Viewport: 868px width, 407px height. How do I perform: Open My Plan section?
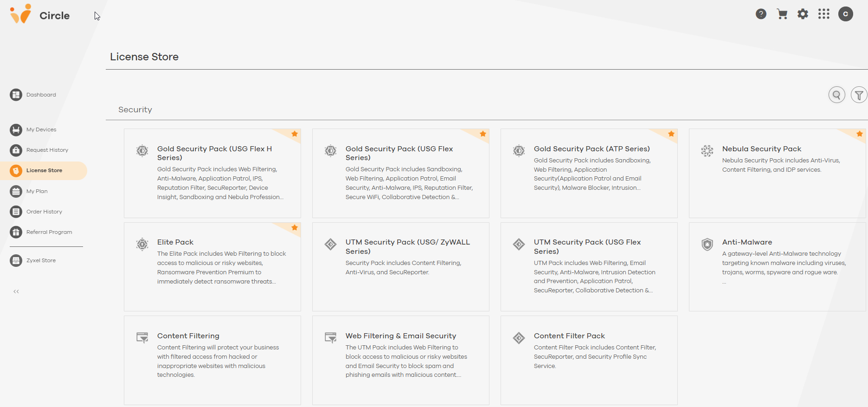[x=37, y=191]
